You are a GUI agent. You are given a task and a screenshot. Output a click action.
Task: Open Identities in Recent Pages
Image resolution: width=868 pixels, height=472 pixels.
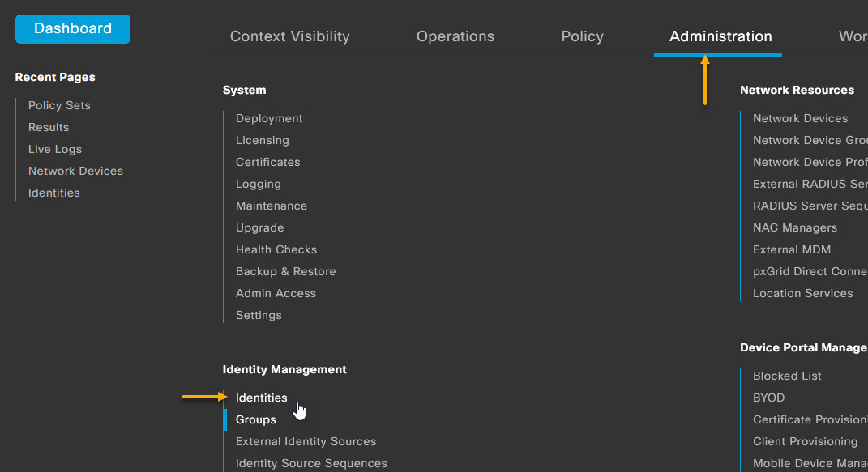point(53,193)
